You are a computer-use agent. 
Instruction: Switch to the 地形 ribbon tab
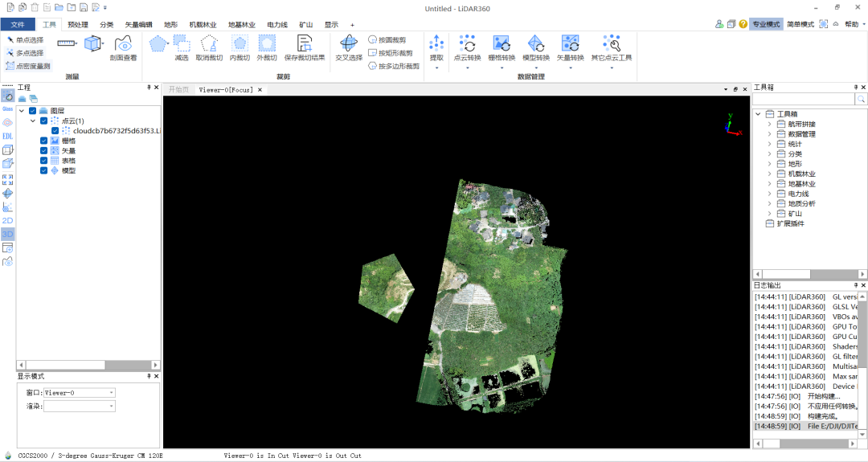click(171, 24)
